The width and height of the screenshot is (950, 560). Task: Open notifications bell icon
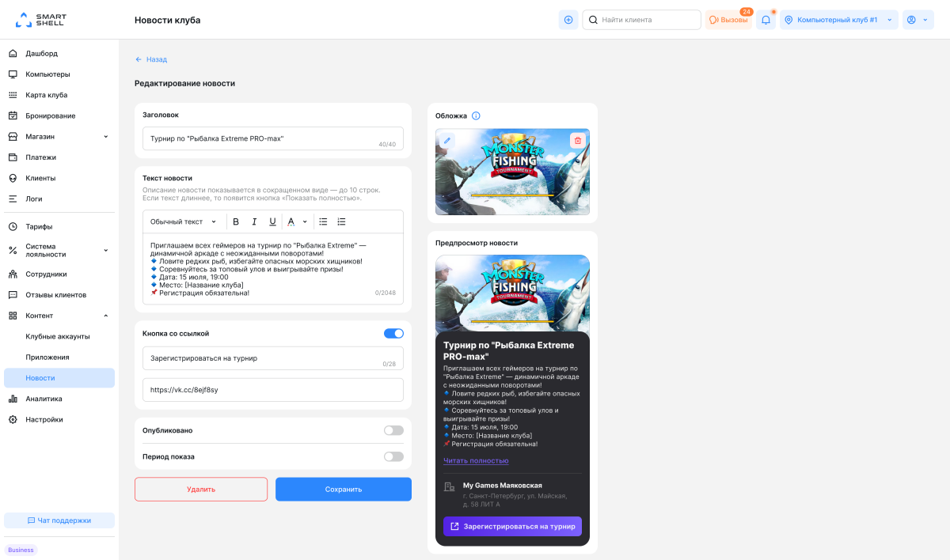[766, 20]
